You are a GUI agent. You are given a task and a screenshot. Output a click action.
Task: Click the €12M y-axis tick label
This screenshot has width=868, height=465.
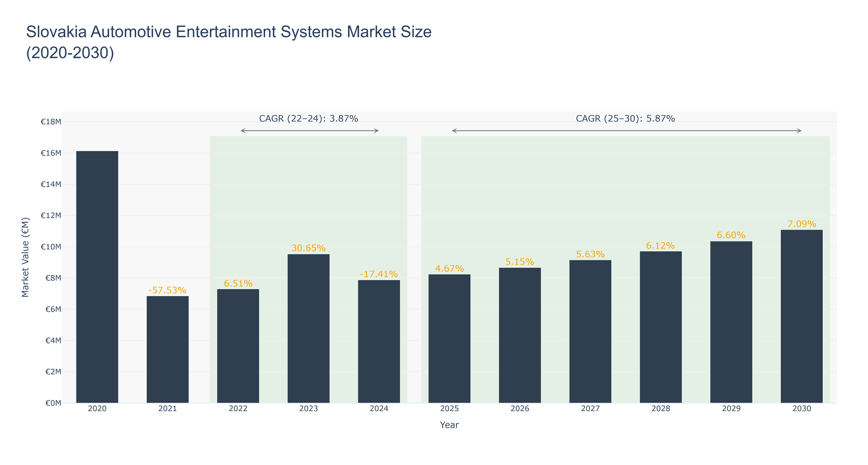pyautogui.click(x=51, y=215)
